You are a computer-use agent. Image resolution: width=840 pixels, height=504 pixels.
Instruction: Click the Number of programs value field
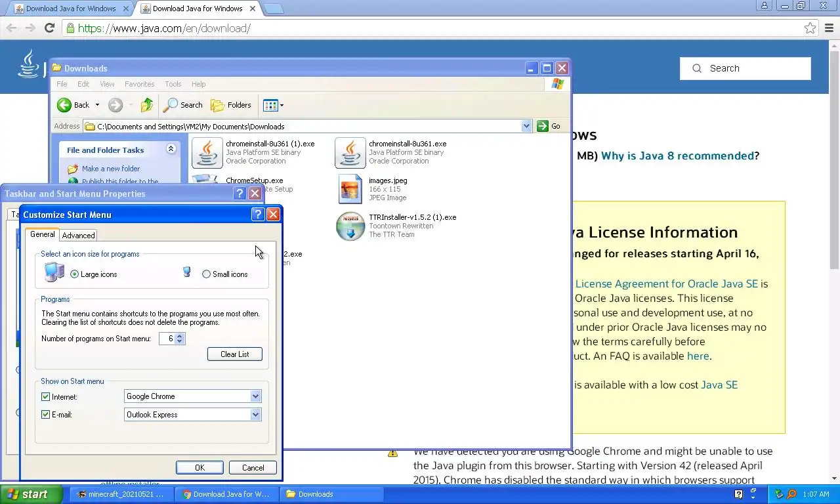tap(167, 339)
